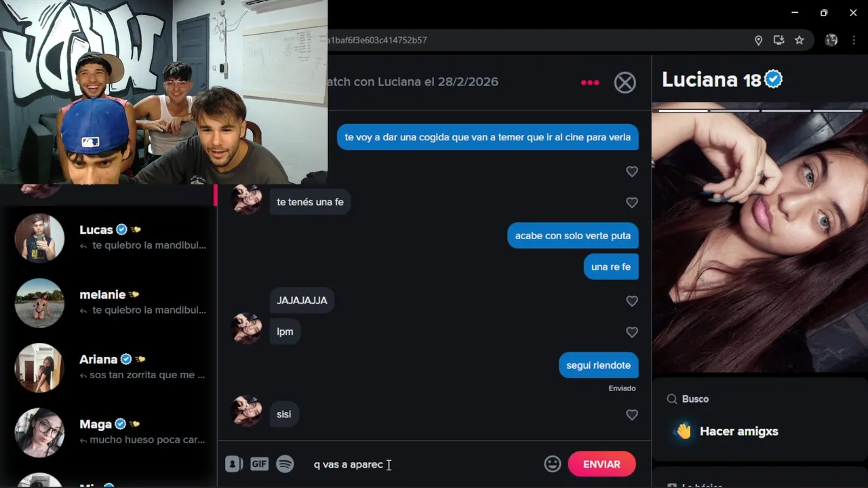Jump to second photo via the profile progress bar

734,110
